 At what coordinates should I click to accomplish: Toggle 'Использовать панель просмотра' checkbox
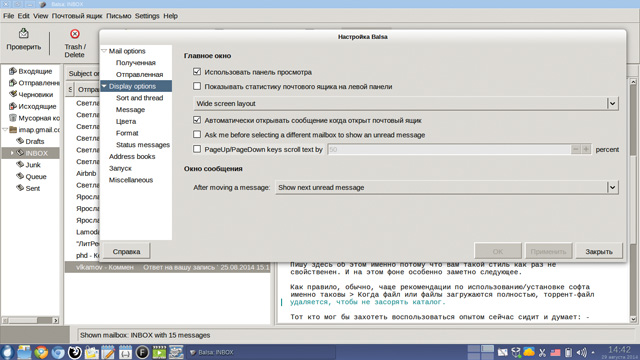point(197,72)
